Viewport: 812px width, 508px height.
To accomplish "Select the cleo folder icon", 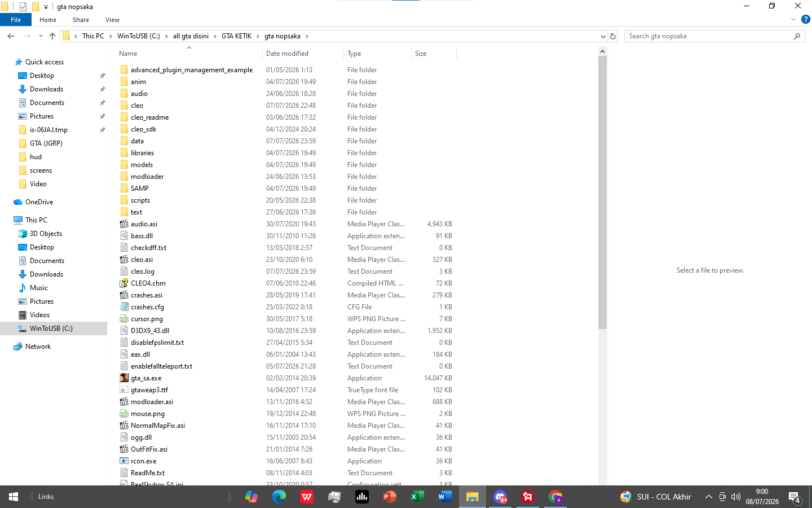I will [x=124, y=106].
